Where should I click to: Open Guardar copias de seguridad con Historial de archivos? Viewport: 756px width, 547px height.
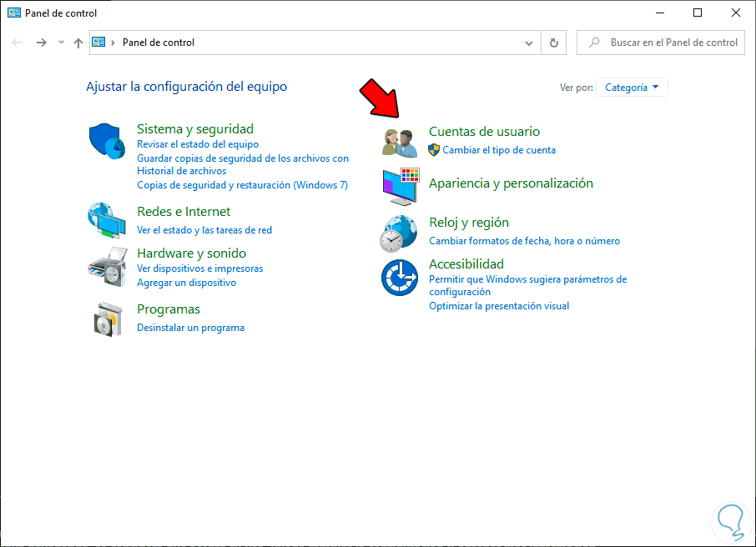[x=243, y=164]
